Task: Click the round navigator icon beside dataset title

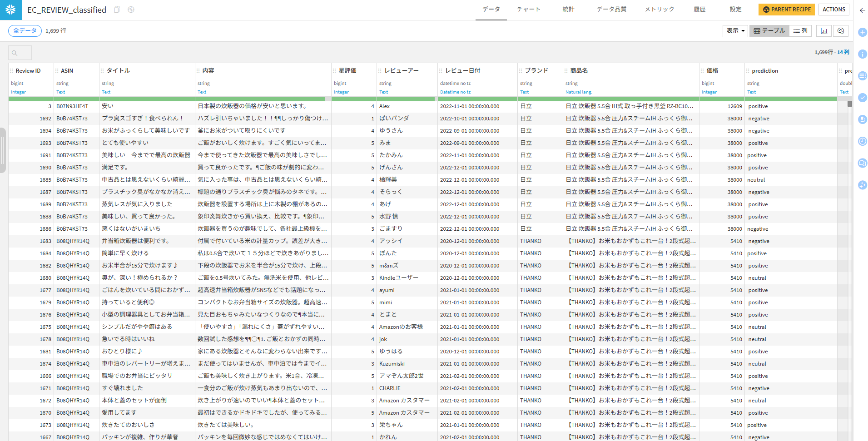Action: click(131, 10)
